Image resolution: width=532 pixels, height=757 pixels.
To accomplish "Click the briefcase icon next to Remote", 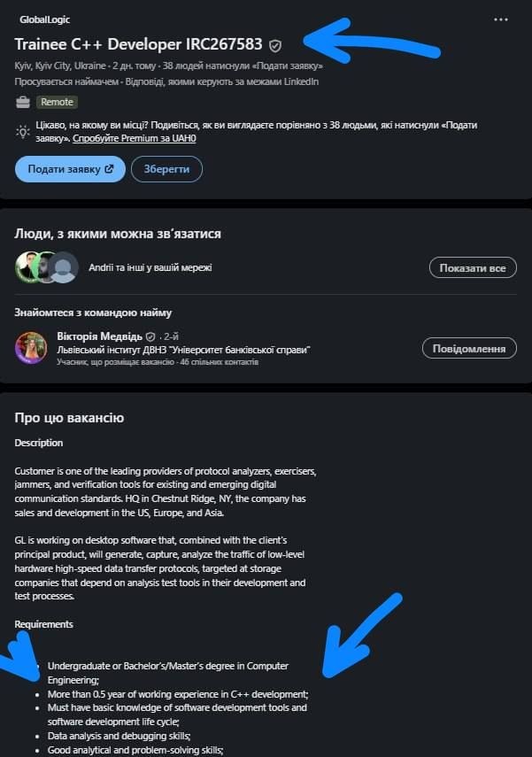I will coord(23,103).
